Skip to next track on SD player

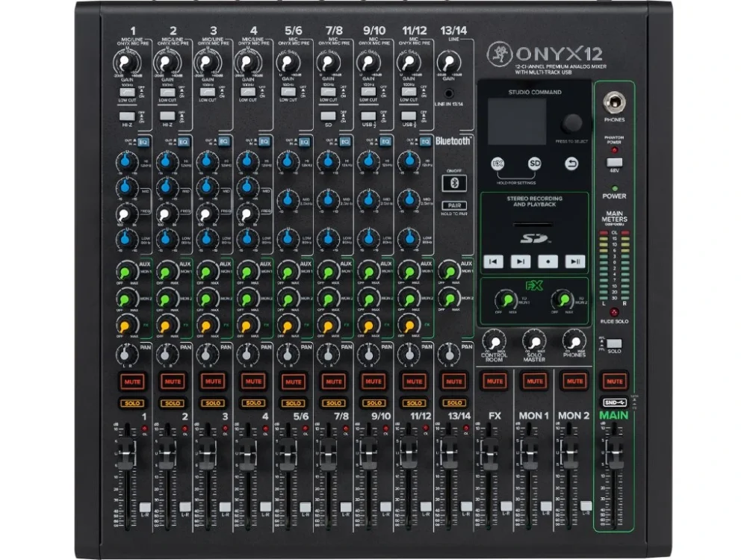[x=521, y=261]
